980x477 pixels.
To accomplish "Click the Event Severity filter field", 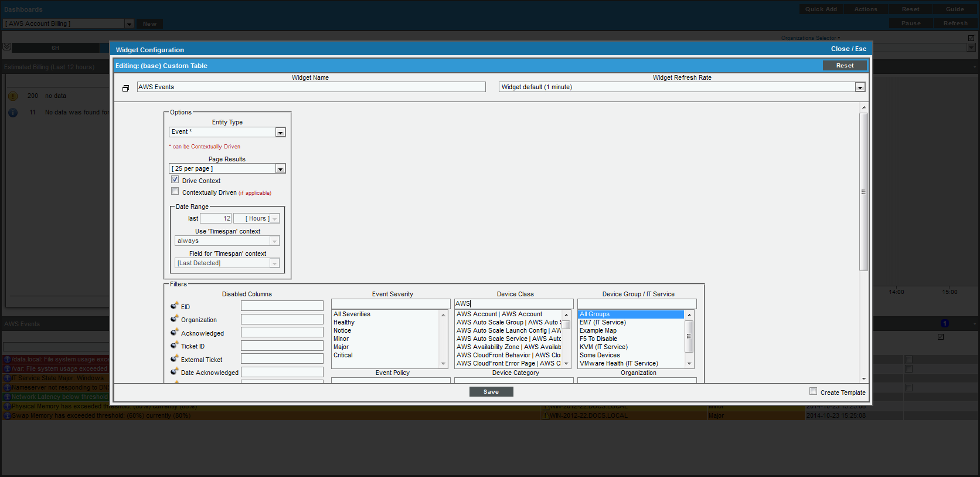I will 390,304.
